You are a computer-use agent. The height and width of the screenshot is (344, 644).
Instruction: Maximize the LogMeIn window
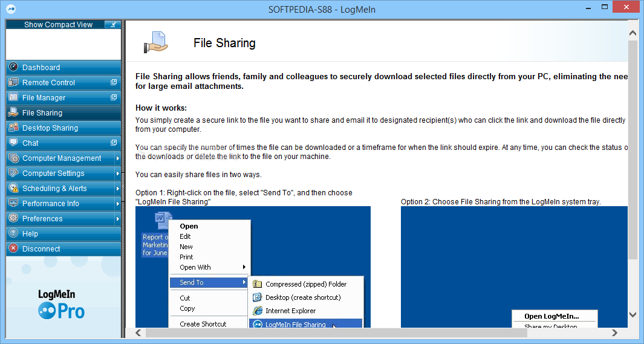[x=605, y=7]
